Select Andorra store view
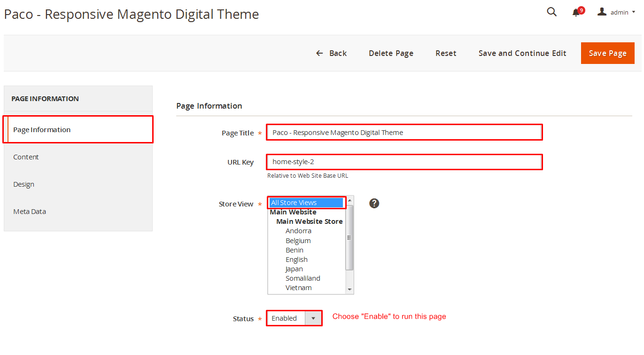This screenshot has height=355, width=644. 298,231
